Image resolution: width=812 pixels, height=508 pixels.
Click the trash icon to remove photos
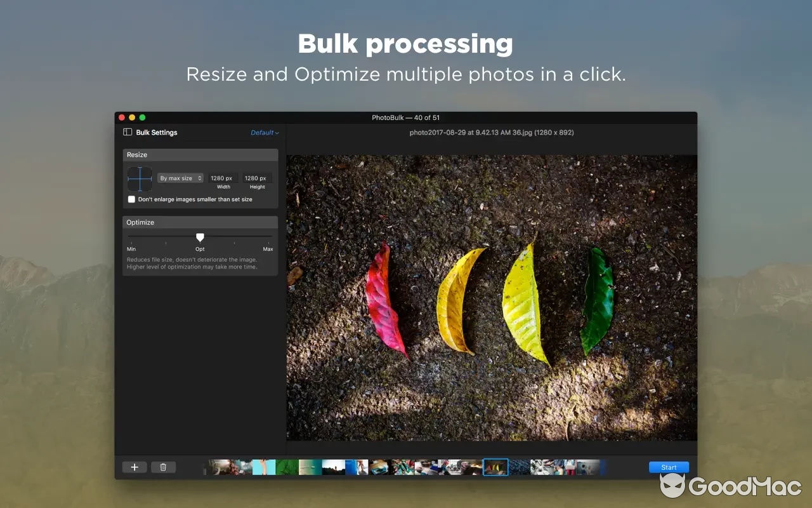(163, 467)
